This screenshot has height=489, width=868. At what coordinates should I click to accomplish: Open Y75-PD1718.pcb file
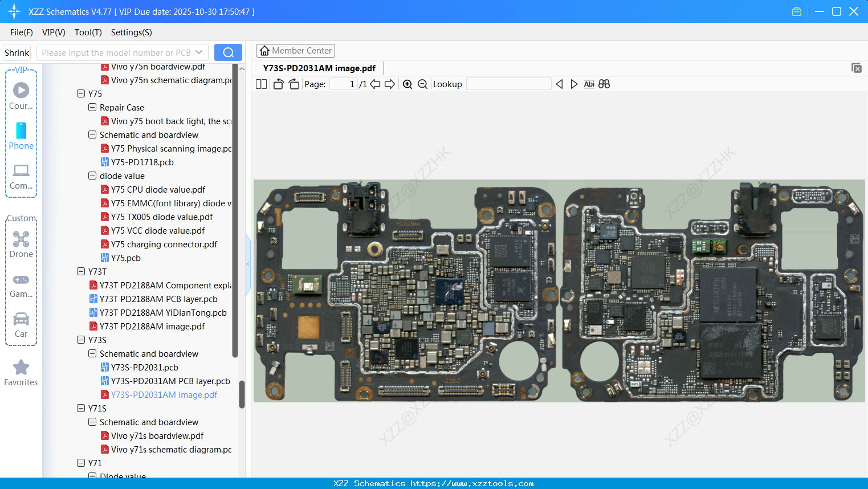[x=142, y=162]
